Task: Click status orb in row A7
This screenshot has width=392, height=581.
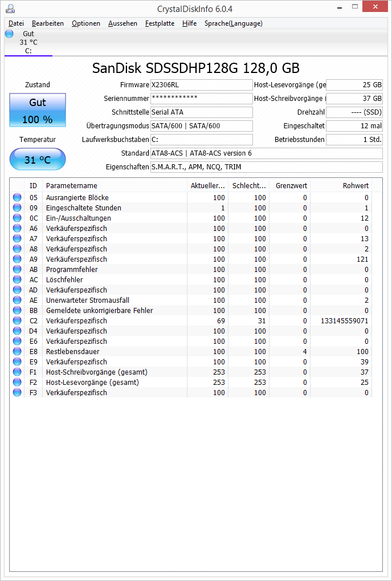Action: (17, 239)
